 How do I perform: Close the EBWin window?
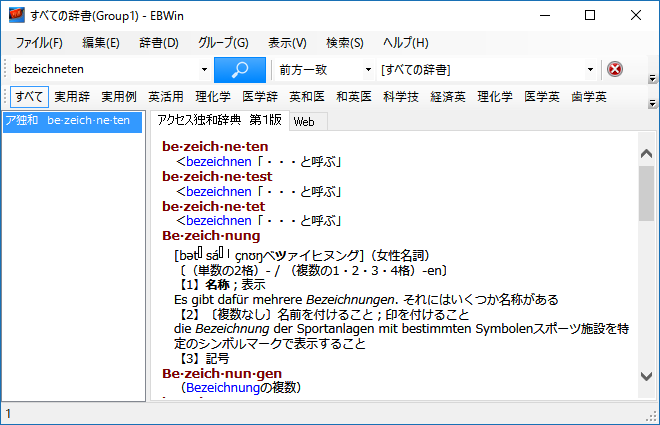pos(636,16)
